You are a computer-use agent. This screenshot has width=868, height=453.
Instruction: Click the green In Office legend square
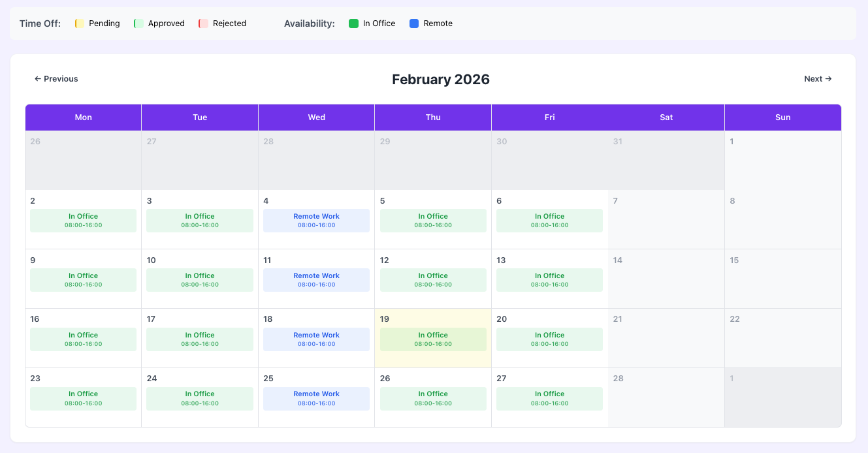pos(353,23)
